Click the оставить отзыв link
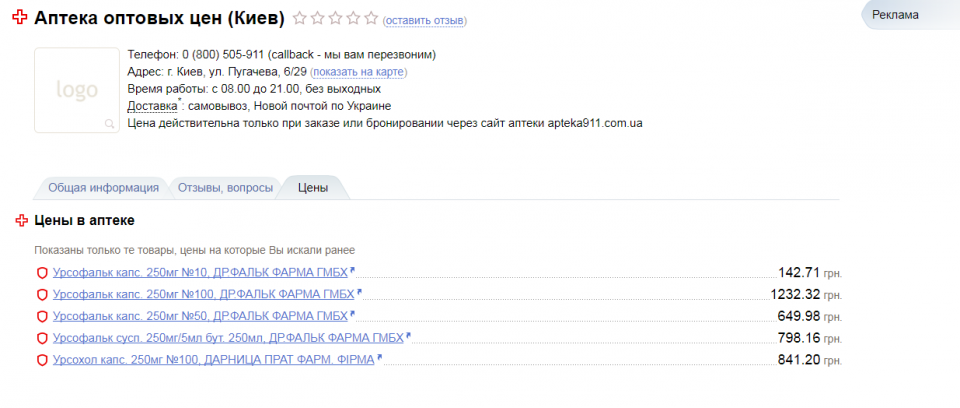 pos(424,20)
